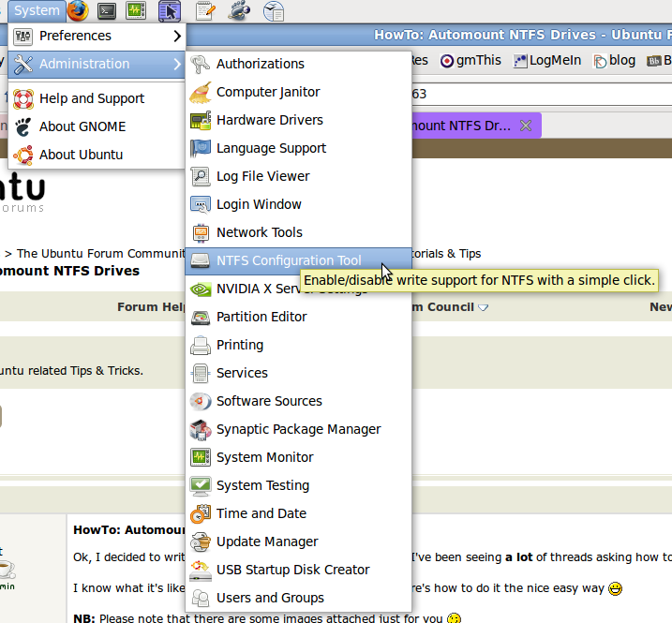The width and height of the screenshot is (672, 623).
Task: Click the Users and Groups people icon
Action: click(201, 598)
